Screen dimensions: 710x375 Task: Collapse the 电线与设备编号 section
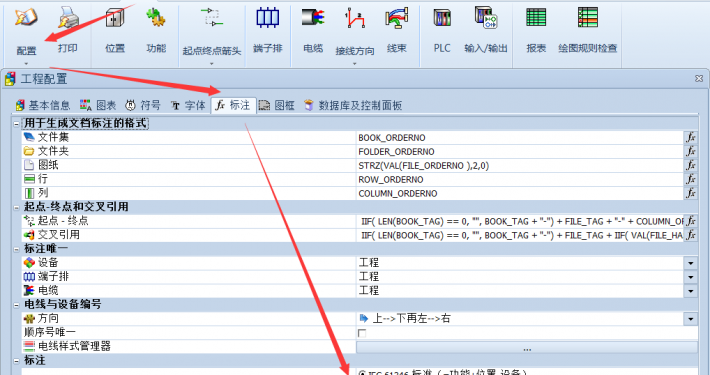point(16,305)
